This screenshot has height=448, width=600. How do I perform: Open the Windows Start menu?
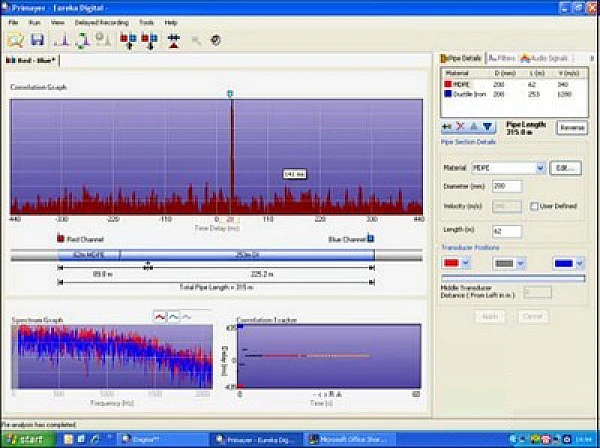(x=24, y=439)
